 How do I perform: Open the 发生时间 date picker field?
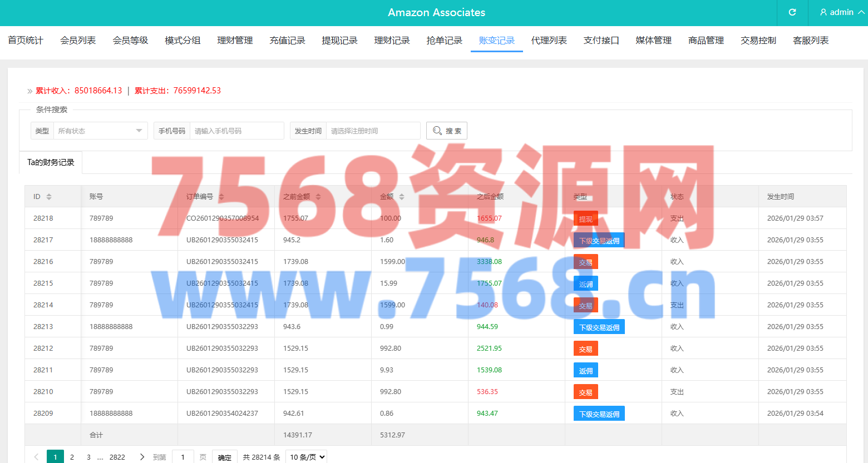[373, 131]
